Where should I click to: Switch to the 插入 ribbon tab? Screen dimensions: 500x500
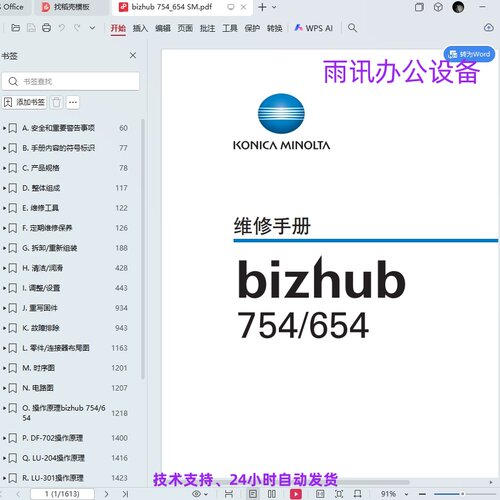(x=140, y=28)
